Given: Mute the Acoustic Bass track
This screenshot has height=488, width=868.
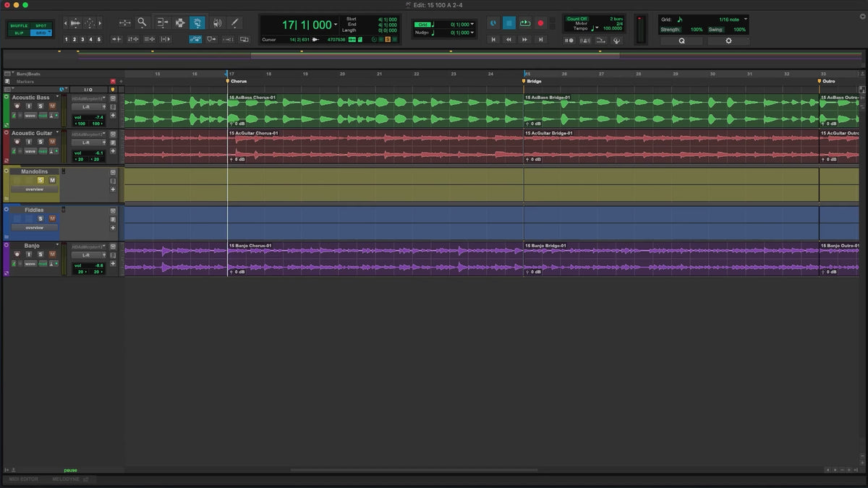Looking at the screenshot, I should (52, 106).
